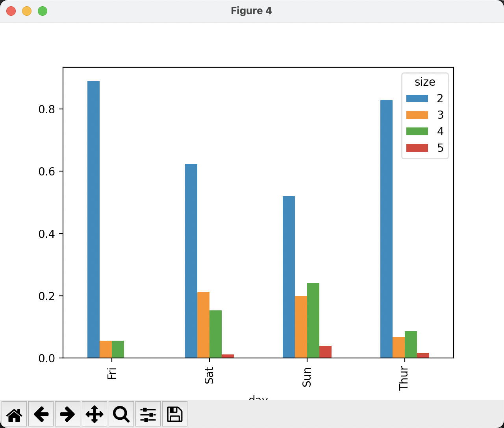Click green legend swatch for size 4
The height and width of the screenshot is (428, 504).
[417, 131]
